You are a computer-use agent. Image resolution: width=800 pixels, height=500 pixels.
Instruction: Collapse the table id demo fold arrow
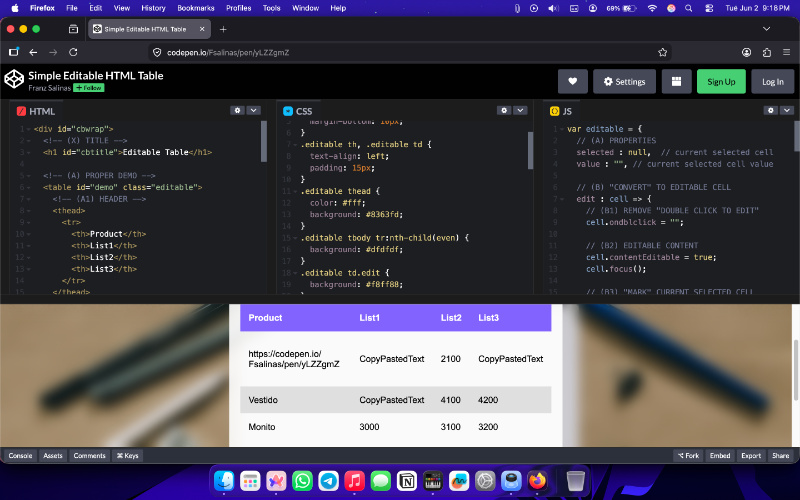pos(28,187)
